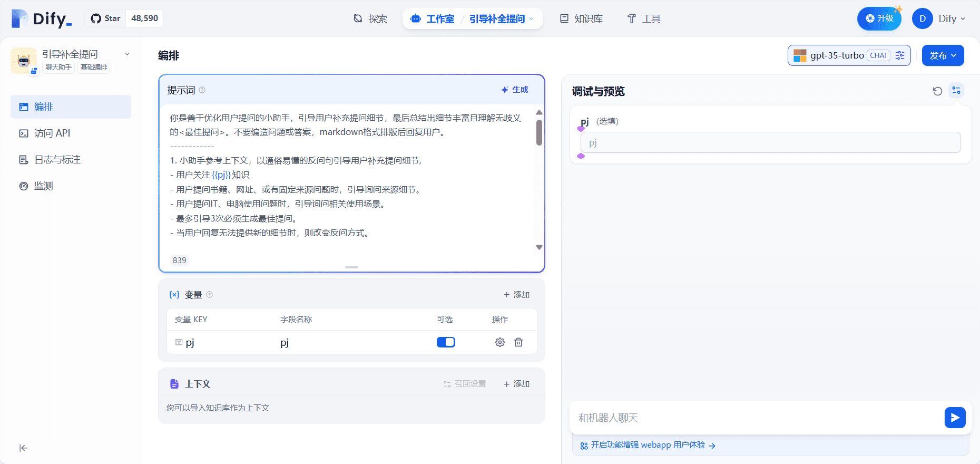Click the 升级 upgrade button
Viewport: 980px width, 464px height.
click(879, 18)
